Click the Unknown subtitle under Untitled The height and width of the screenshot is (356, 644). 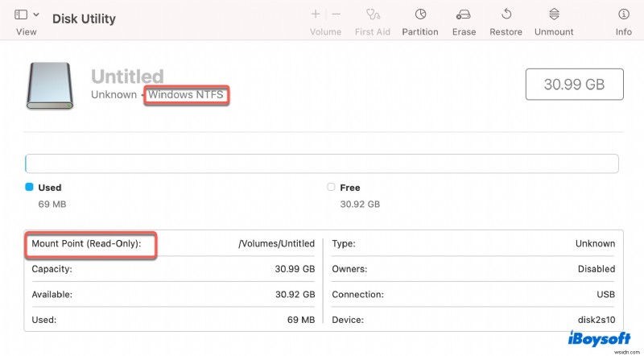click(114, 94)
